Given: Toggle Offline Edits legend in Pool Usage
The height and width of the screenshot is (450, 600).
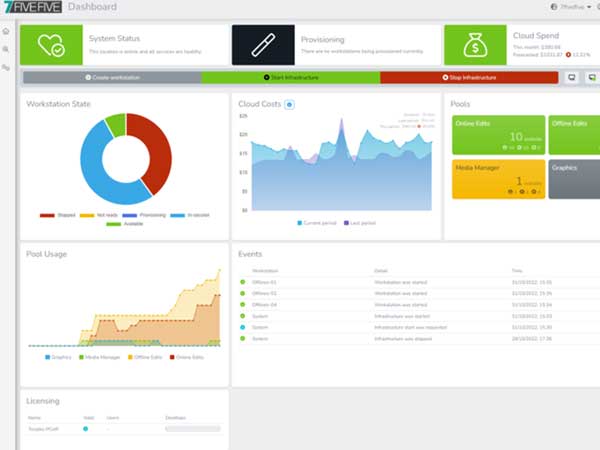Looking at the screenshot, I should 145,357.
